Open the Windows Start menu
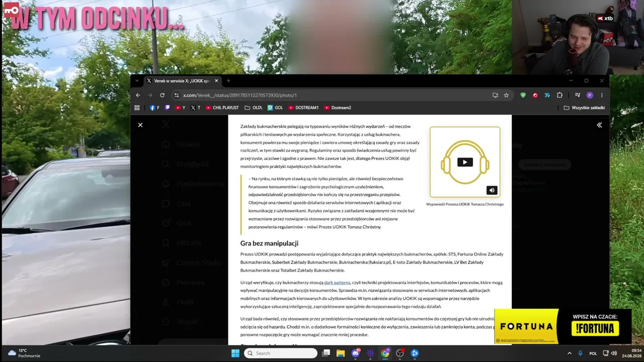 [235, 353]
